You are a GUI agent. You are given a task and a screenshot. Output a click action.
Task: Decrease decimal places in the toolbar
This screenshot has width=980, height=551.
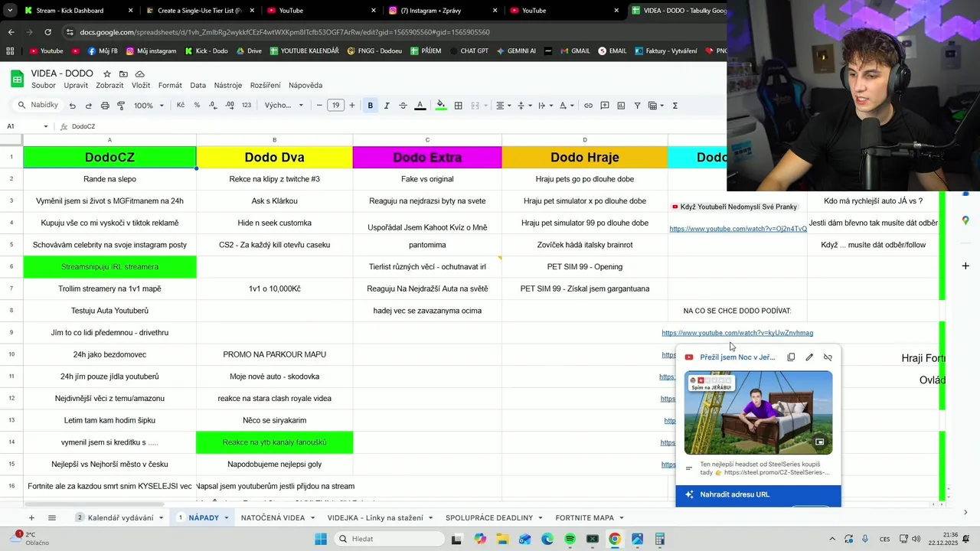coord(213,106)
